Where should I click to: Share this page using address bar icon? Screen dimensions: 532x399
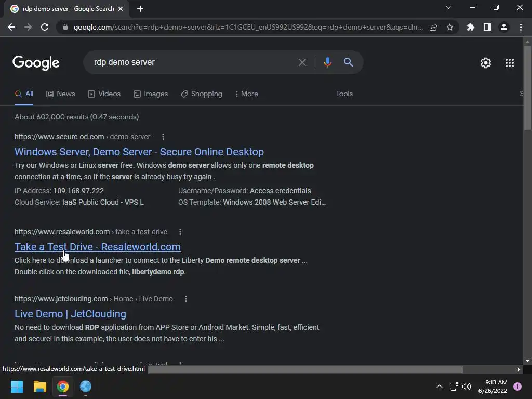433,27
